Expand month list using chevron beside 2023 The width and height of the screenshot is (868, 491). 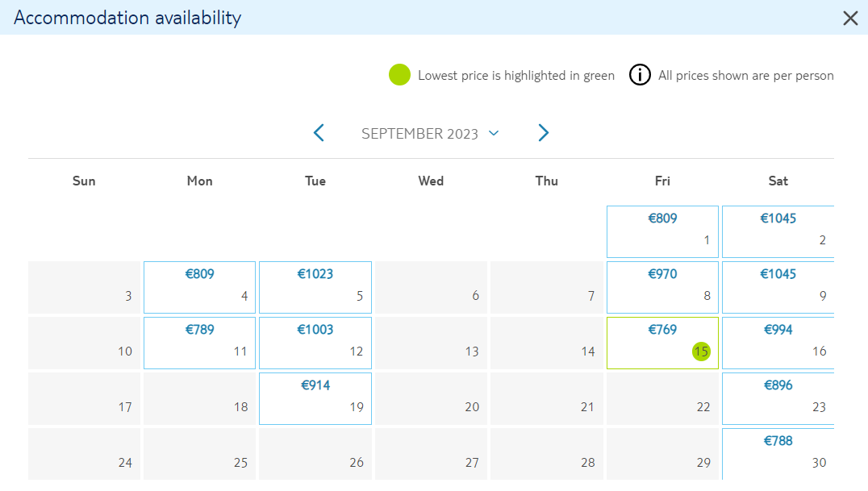click(x=494, y=133)
